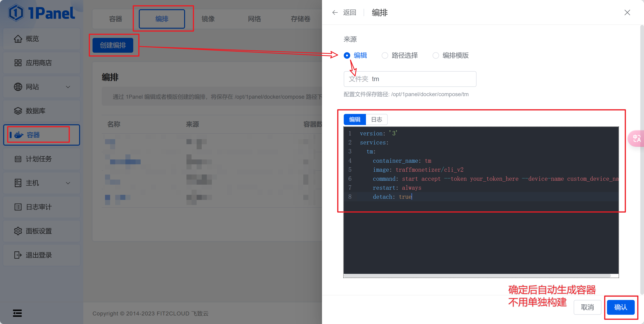Select the 编辑 source radio button

347,55
